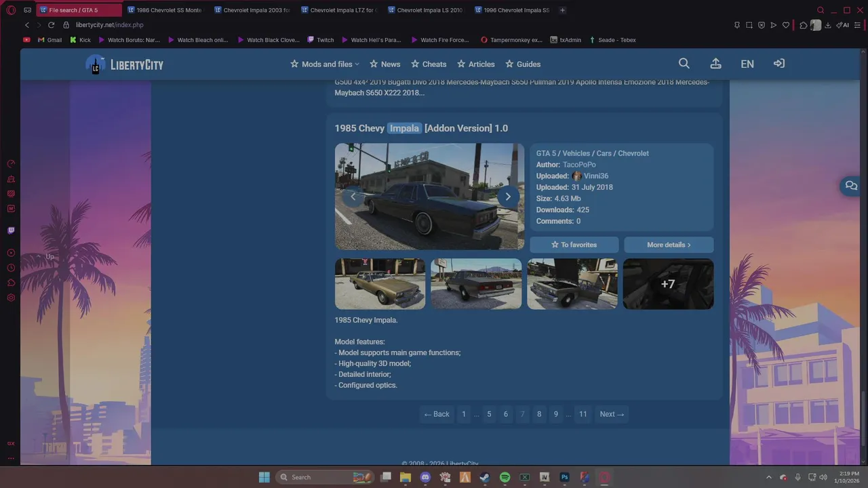Viewport: 868px width, 488px height.
Task: Open the player icon in Opera sidebar
Action: (11, 253)
